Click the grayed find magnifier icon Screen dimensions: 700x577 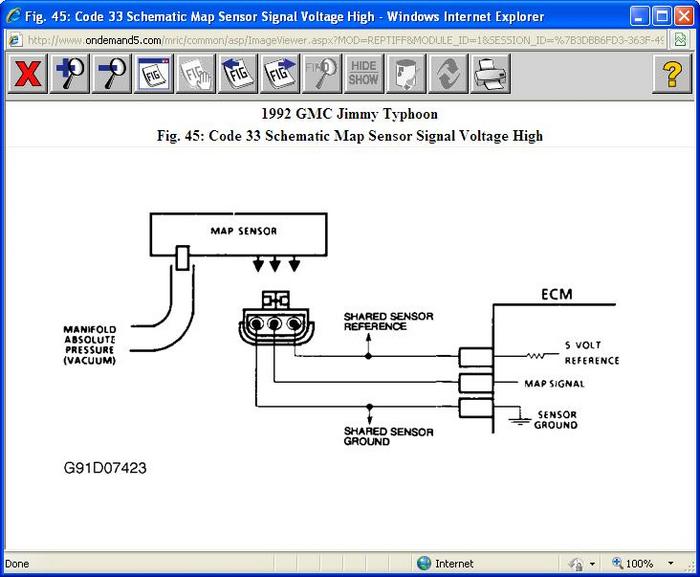(x=322, y=74)
